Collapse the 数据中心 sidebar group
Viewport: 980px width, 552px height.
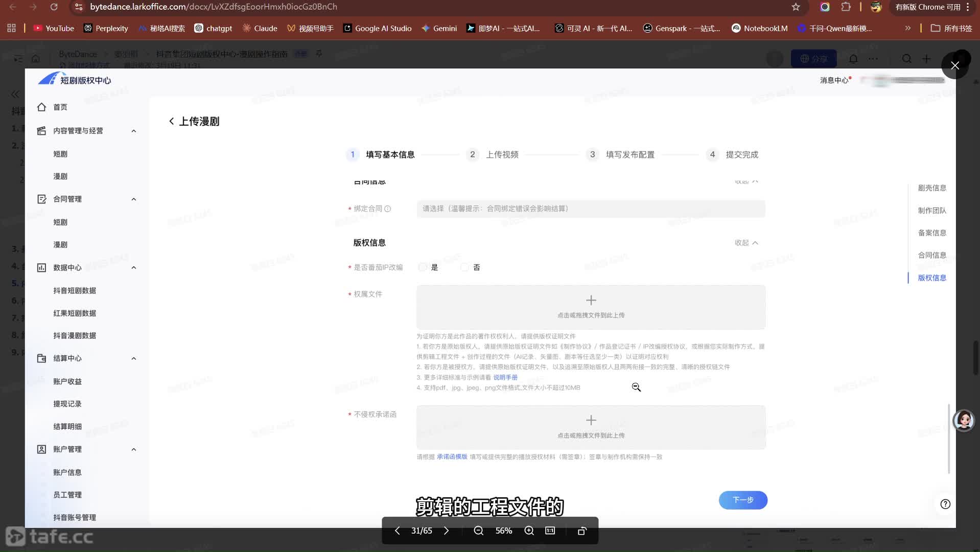134,267
